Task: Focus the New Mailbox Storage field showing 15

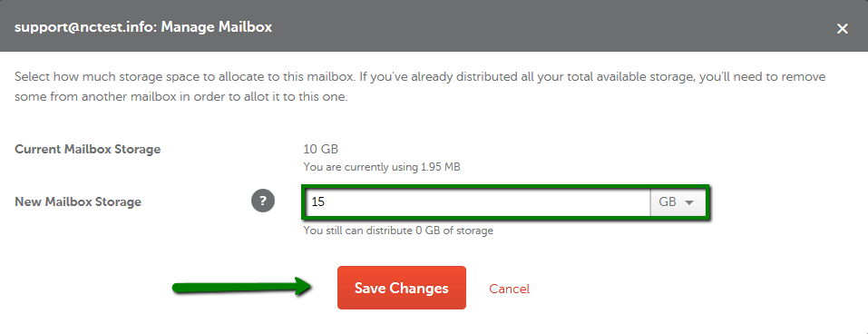Action: click(x=476, y=202)
